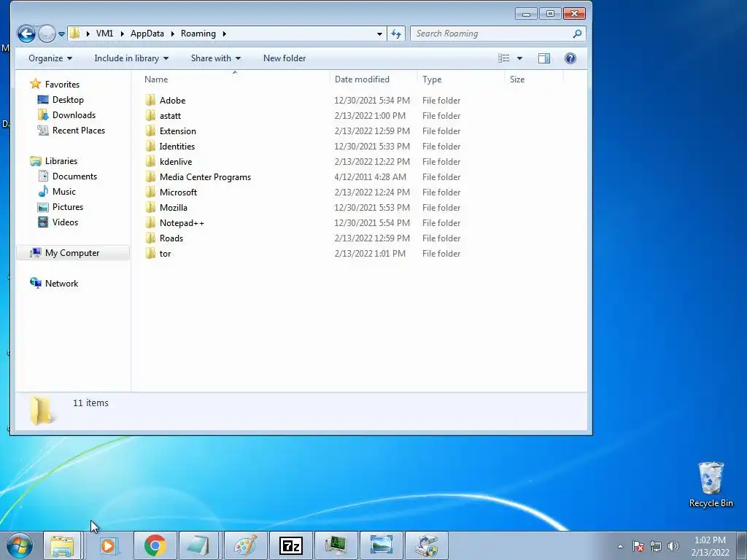Select the kdenlive folder icon
Image resolution: width=747 pixels, height=560 pixels.
150,161
